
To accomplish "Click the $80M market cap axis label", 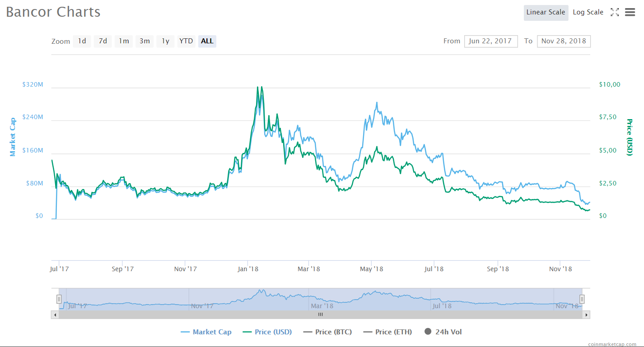I will click(34, 184).
